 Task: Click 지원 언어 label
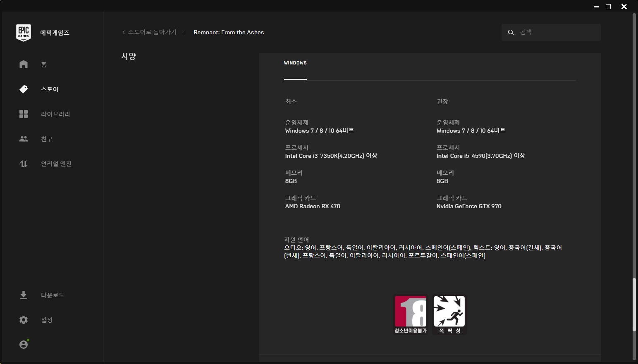(296, 240)
